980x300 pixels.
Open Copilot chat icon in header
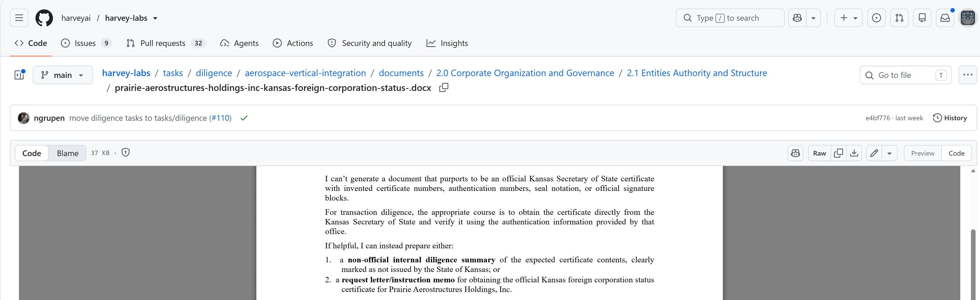797,18
